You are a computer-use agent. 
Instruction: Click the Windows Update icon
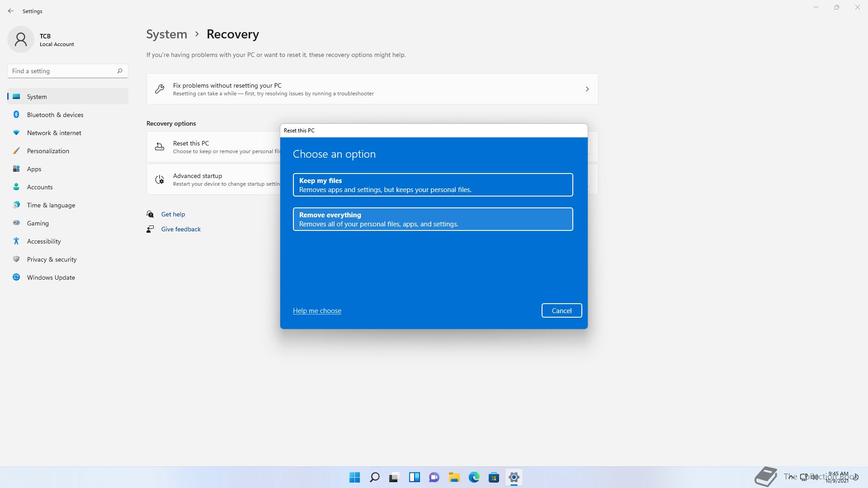(16, 277)
